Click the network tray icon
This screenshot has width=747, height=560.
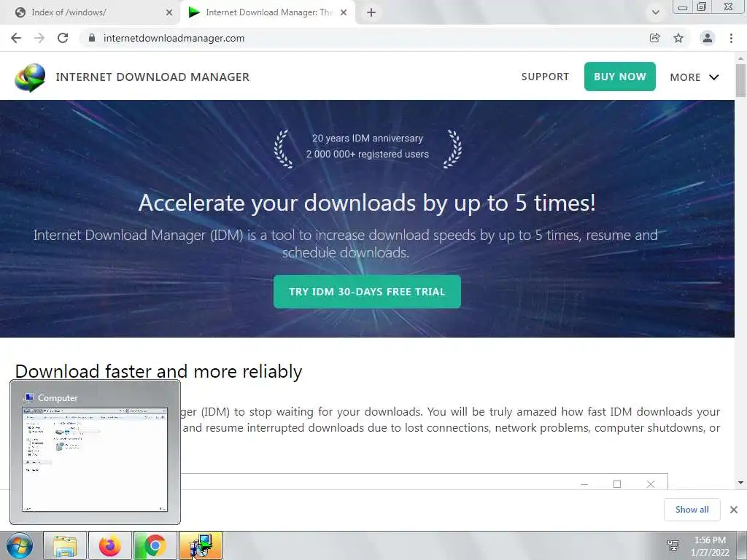tap(673, 545)
